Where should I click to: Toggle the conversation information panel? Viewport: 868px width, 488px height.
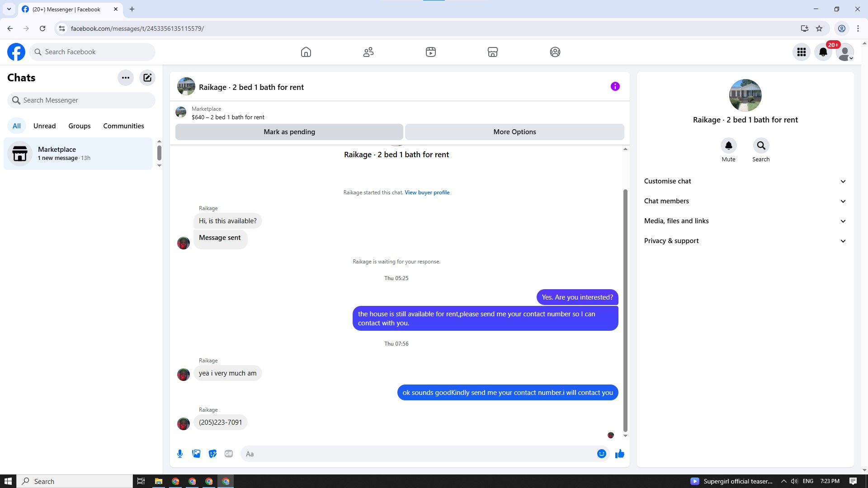point(615,86)
